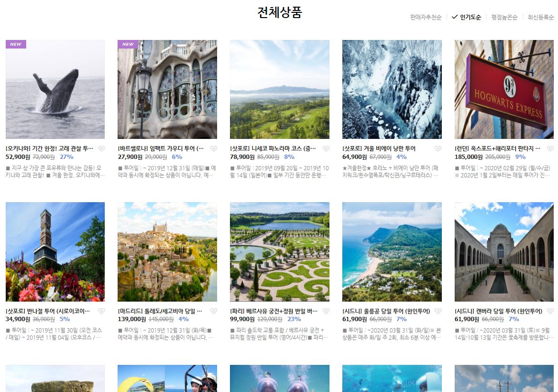558x392 pixels.
Task: Click the 139,000원 price
Action: click(132, 319)
